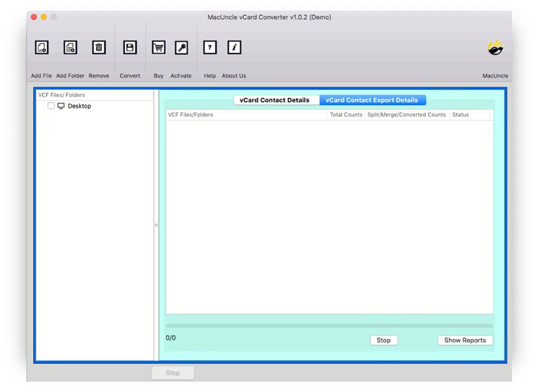Click the Split/Merge/Converted Counts column header
The image size is (538, 392).
(x=406, y=114)
